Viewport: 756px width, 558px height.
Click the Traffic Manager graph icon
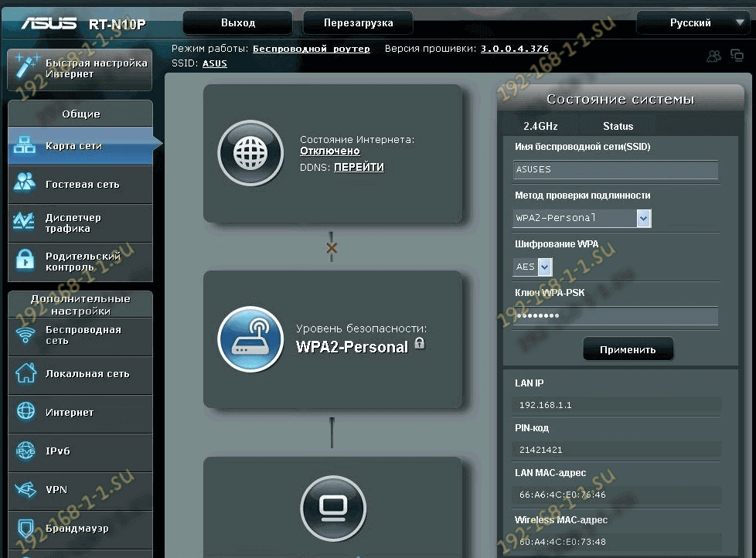[26, 223]
